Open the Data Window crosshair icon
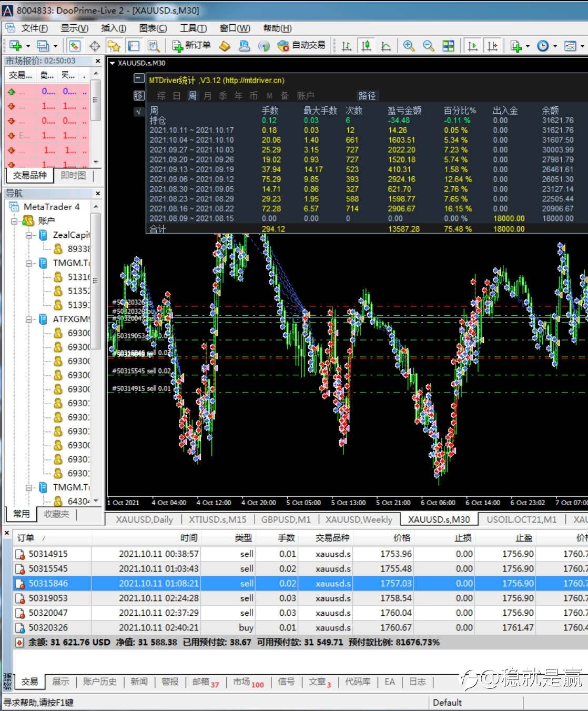The width and height of the screenshot is (588, 711). click(x=95, y=46)
